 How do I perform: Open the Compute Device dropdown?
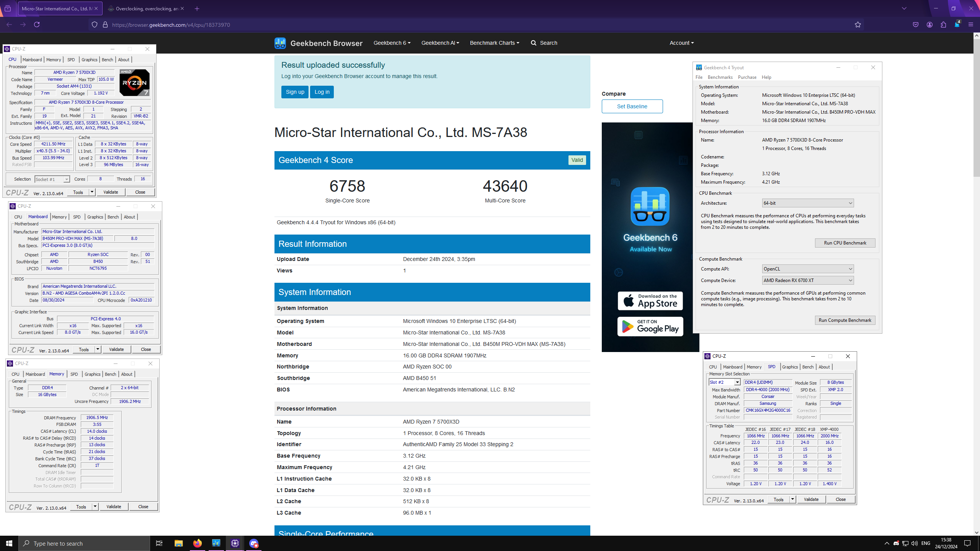(x=808, y=280)
